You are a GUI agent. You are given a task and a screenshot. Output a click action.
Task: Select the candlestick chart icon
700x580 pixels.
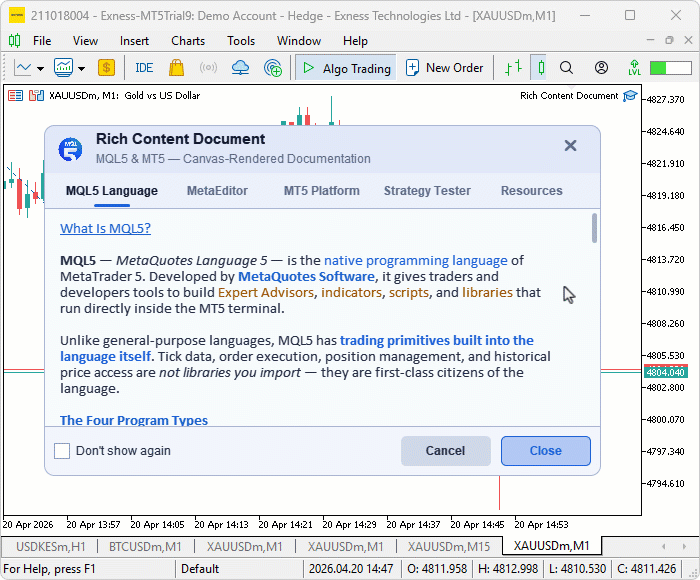point(541,68)
